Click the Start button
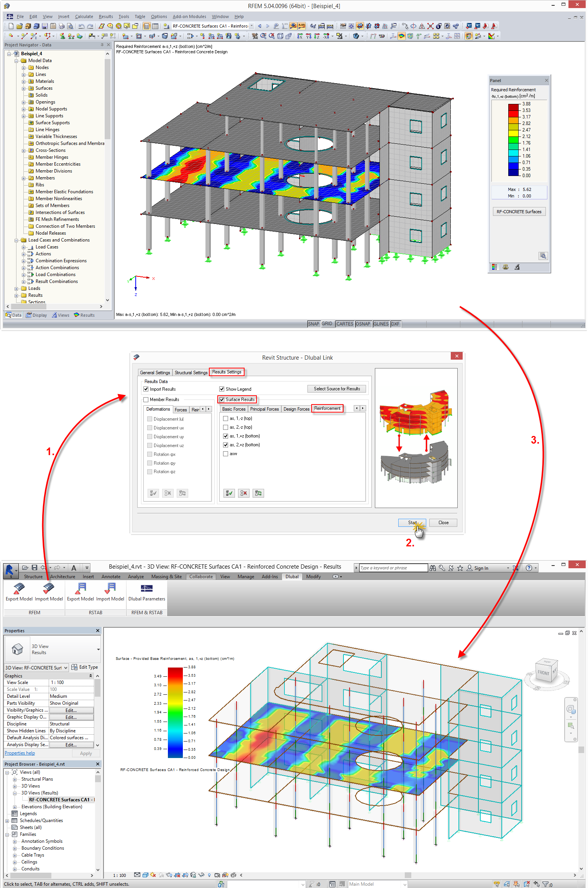This screenshot has height=888, width=588. point(412,523)
